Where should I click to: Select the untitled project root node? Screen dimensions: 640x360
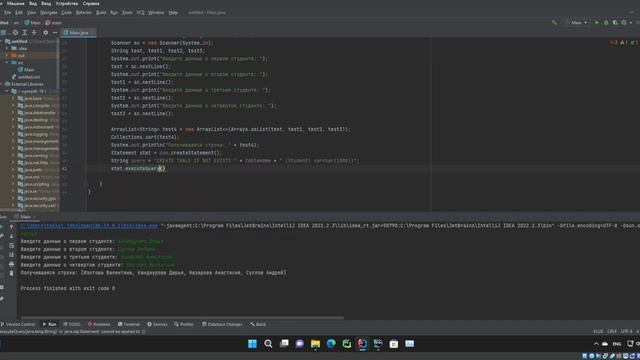[x=19, y=41]
